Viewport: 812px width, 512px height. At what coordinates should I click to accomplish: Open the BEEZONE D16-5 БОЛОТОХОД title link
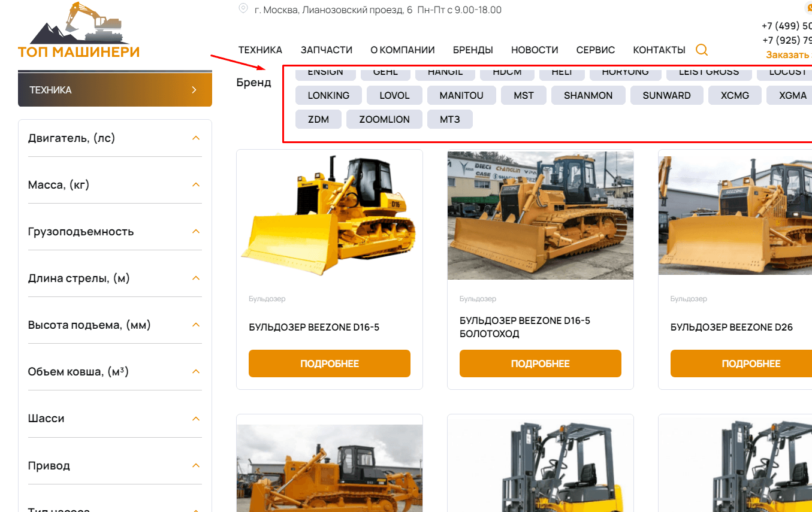[x=525, y=328]
